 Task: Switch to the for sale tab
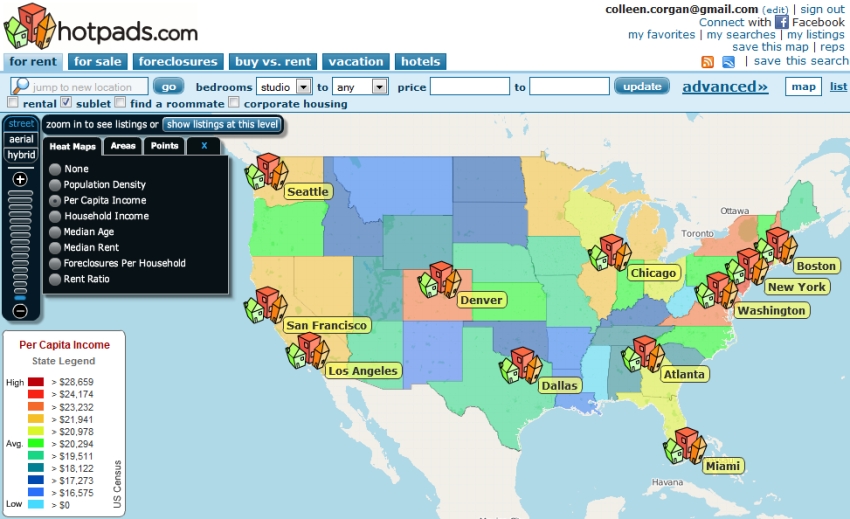point(98,61)
